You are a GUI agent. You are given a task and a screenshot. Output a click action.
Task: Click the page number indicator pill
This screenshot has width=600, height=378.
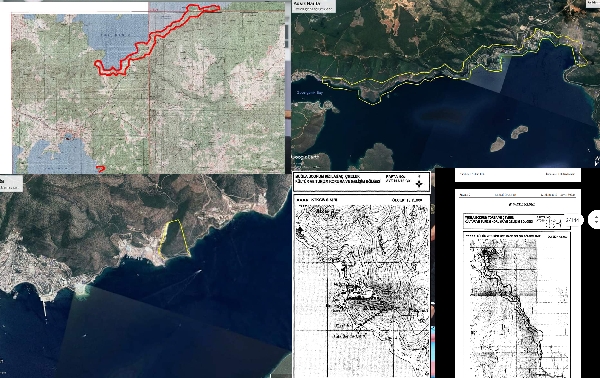[572, 220]
